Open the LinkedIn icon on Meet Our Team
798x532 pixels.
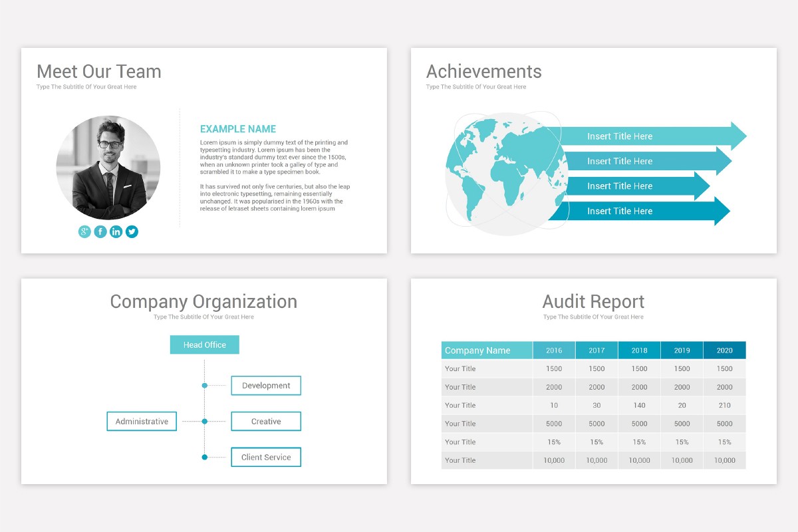click(x=116, y=231)
